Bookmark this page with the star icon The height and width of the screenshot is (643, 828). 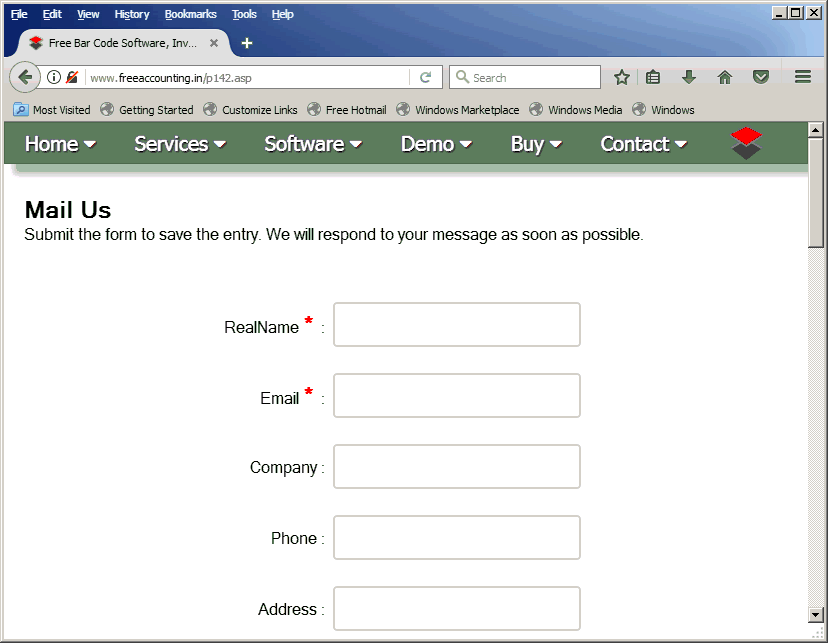tap(621, 77)
